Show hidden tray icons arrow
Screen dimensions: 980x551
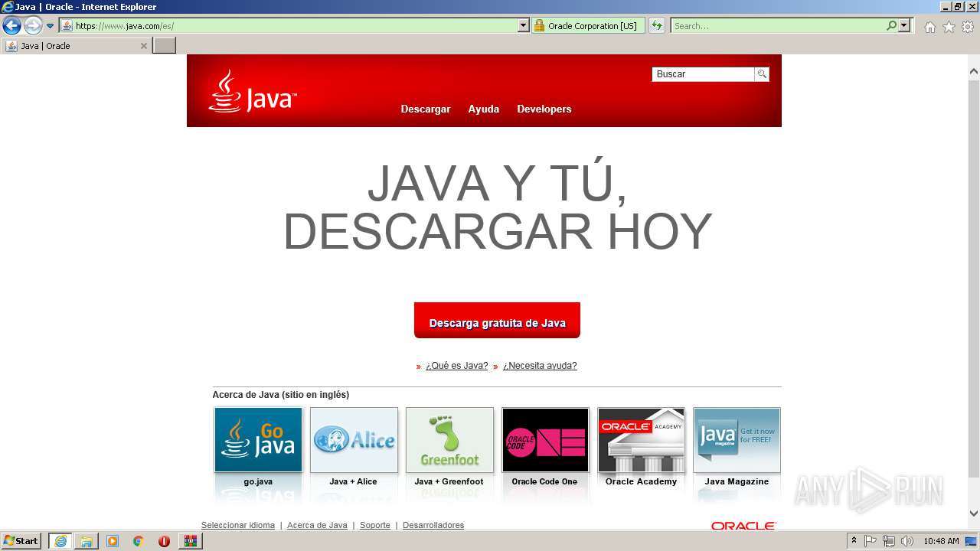[854, 541]
